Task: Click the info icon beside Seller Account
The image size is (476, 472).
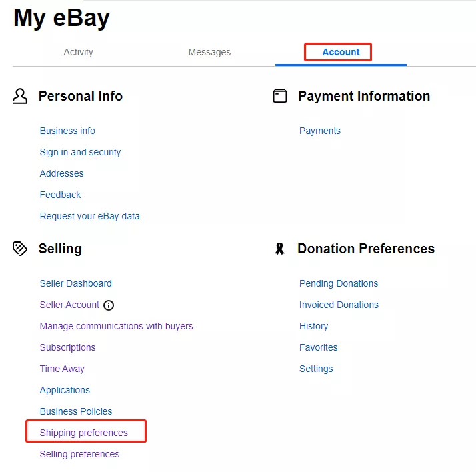Action: tap(109, 305)
